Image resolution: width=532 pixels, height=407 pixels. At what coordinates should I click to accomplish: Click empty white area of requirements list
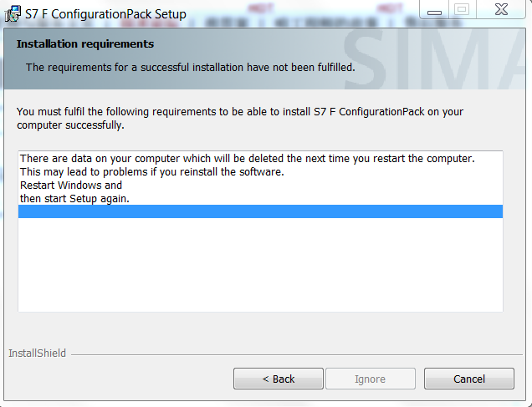[260, 267]
